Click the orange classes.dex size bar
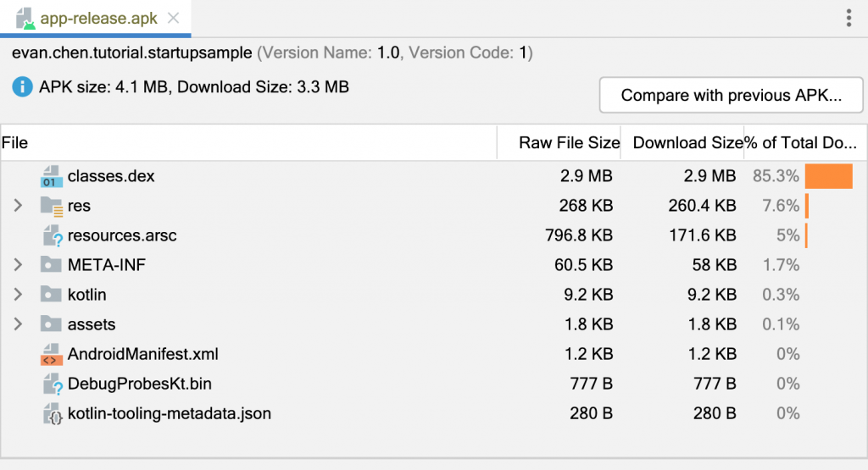This screenshot has height=470, width=868. pos(828,176)
